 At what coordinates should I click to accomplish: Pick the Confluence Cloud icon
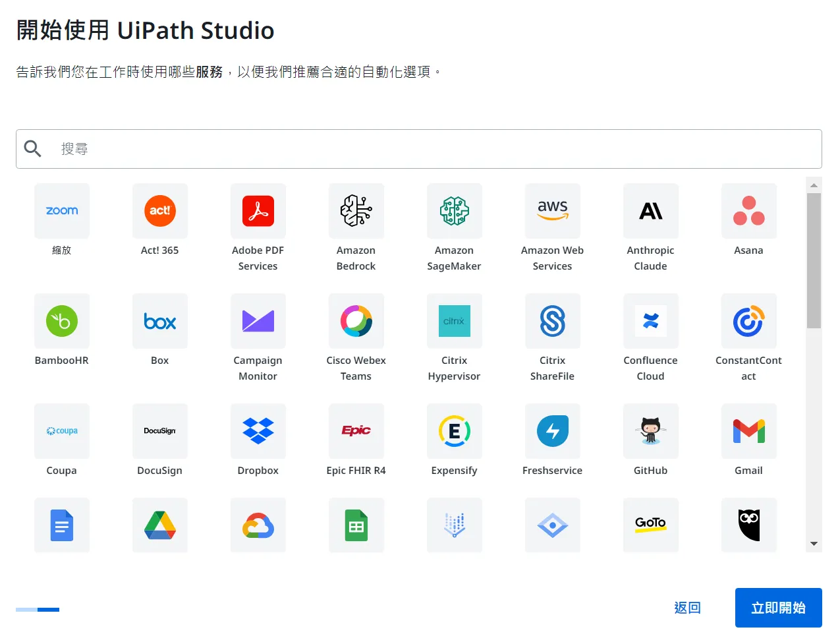pyautogui.click(x=651, y=321)
